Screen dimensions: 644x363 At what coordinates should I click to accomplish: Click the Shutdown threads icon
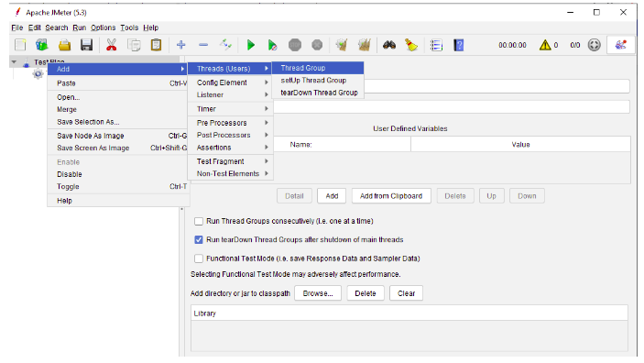pyautogui.click(x=317, y=45)
